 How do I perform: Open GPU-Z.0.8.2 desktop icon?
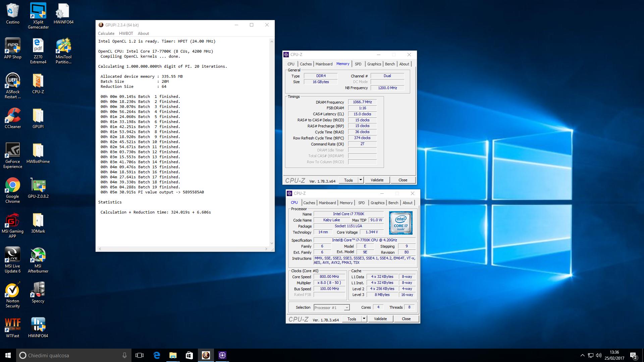point(38,188)
